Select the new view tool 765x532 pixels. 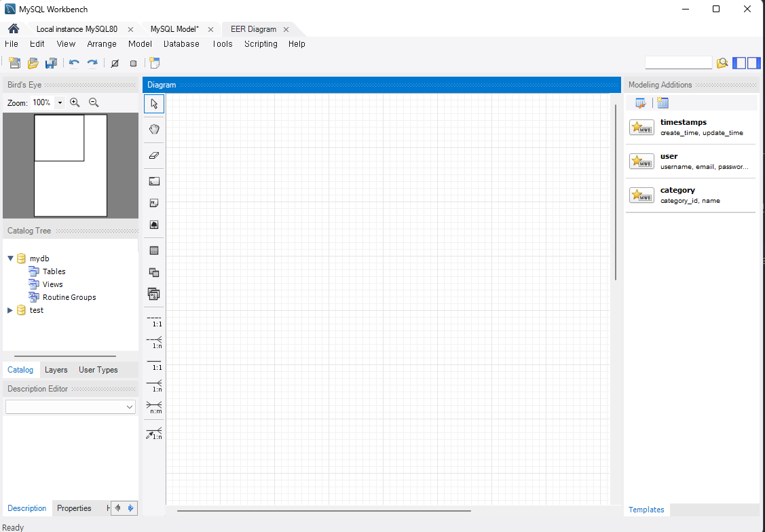coord(154,273)
